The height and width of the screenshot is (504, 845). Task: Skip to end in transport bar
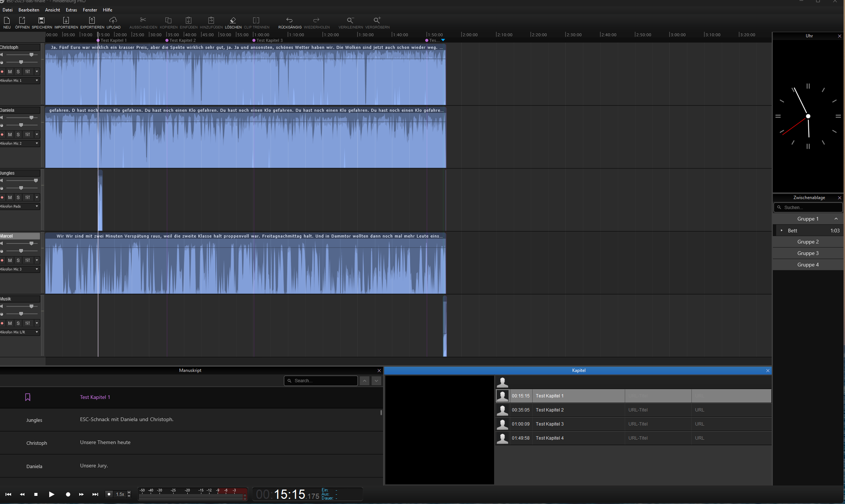(x=95, y=494)
